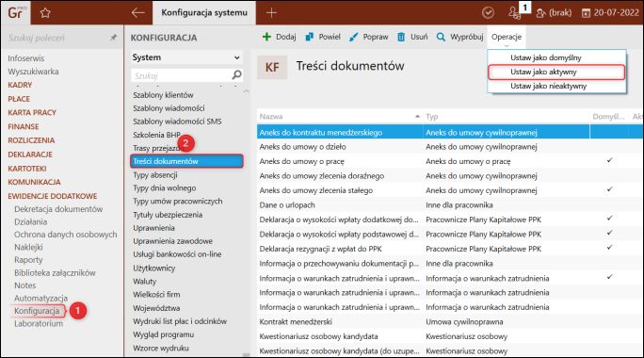Open Konfiguracja in left sidebar
The image size is (644, 358).
pyautogui.click(x=37, y=311)
